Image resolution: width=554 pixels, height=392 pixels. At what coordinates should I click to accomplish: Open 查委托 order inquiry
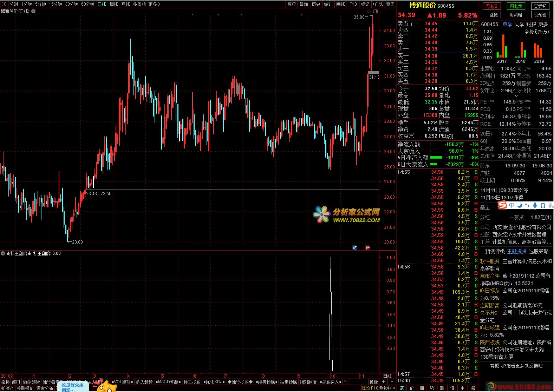(x=540, y=6)
